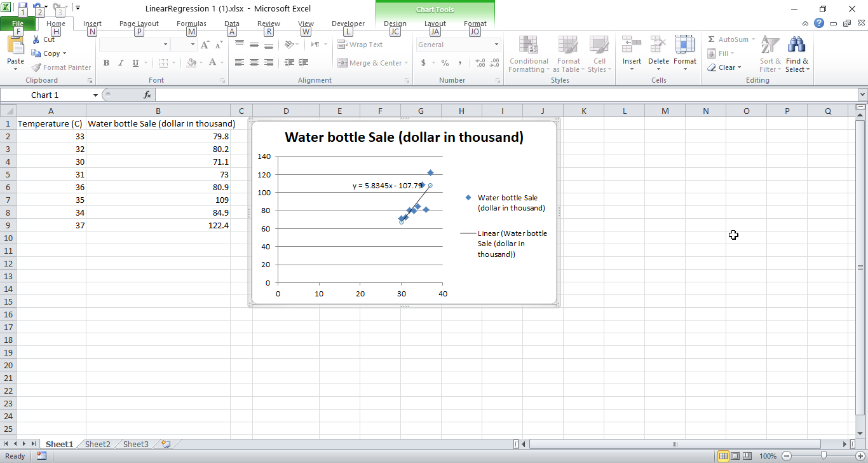
Task: Open the Formulas ribbon tab
Action: click(x=191, y=23)
